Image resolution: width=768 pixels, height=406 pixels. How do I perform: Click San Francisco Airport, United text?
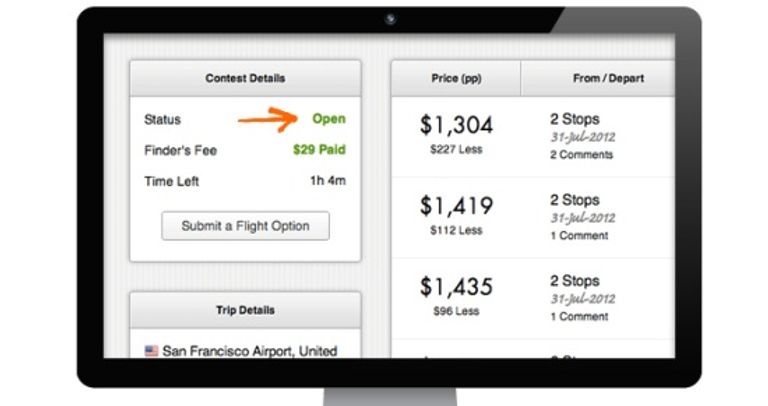click(x=250, y=351)
